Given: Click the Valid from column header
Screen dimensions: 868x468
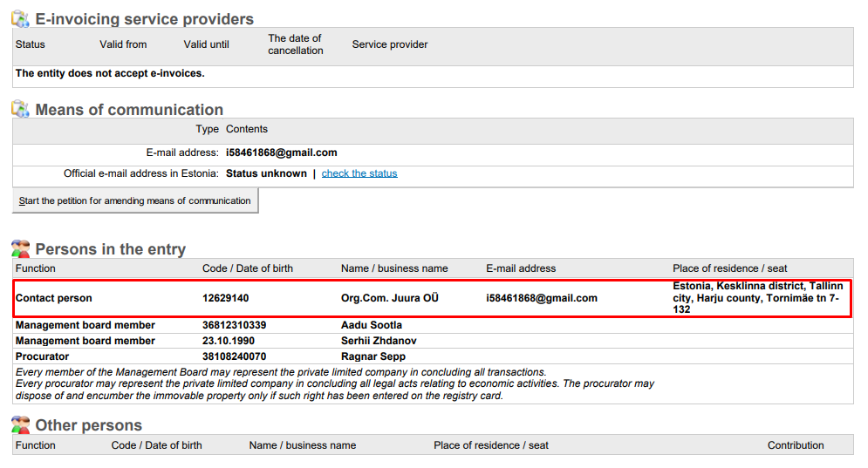Looking at the screenshot, I should pos(123,44).
